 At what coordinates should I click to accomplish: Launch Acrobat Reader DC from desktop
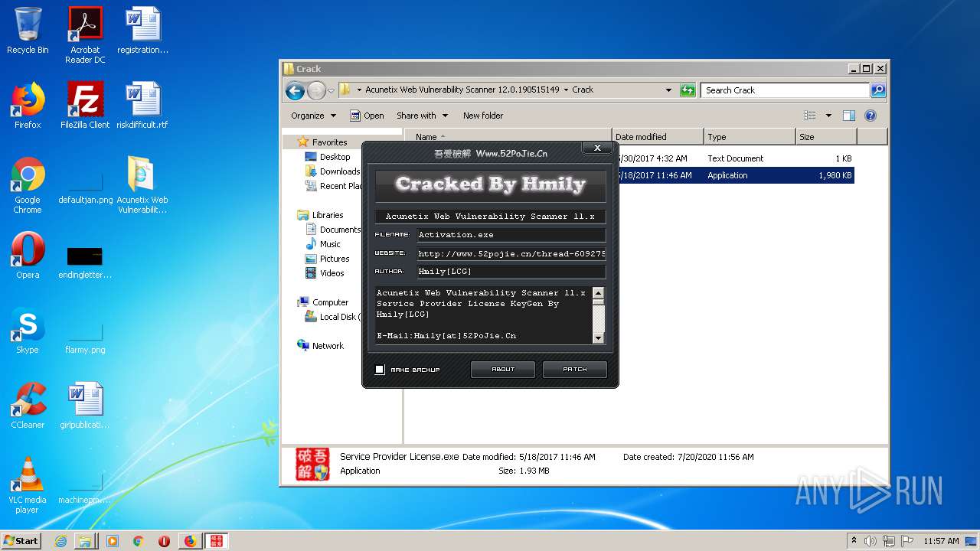(x=85, y=35)
